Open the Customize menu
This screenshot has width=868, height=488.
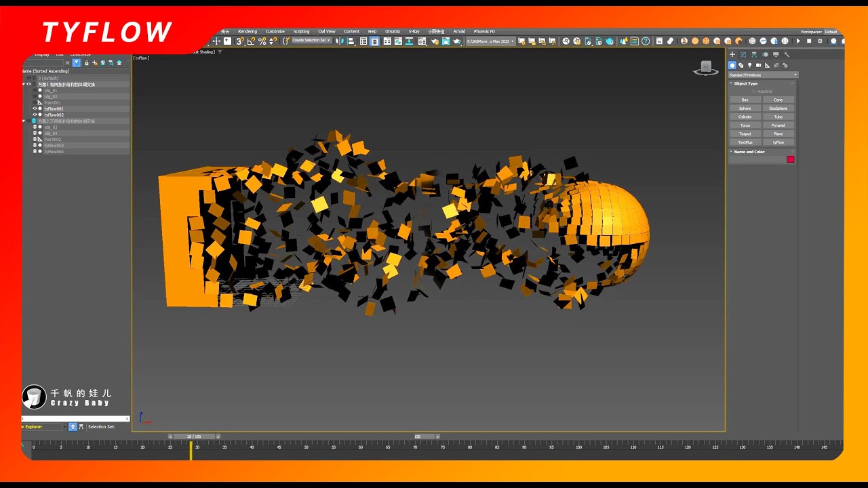click(x=275, y=31)
